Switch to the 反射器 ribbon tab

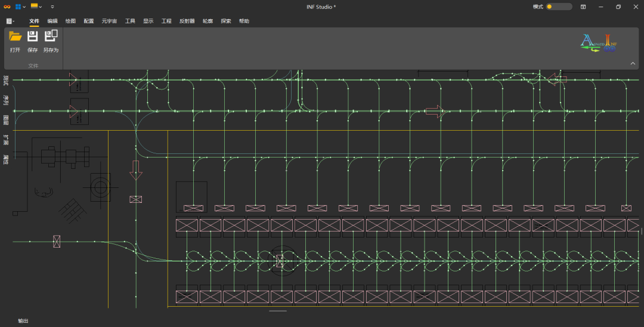coord(187,21)
